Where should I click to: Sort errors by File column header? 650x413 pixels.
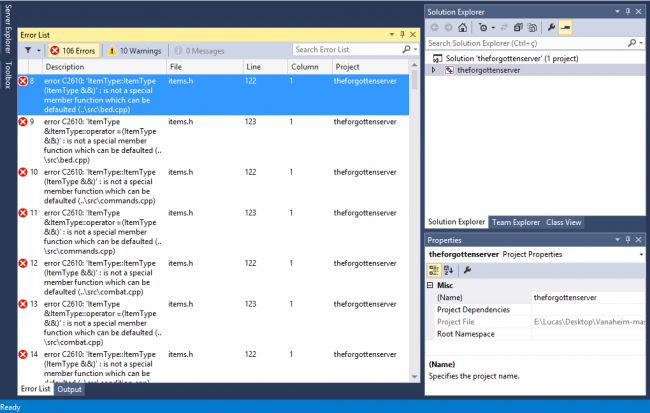204,67
